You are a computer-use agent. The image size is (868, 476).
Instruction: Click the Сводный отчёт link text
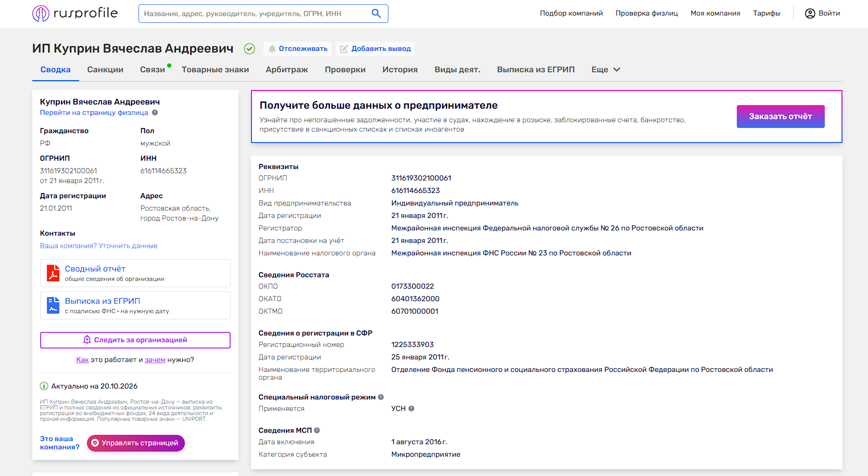[95, 268]
